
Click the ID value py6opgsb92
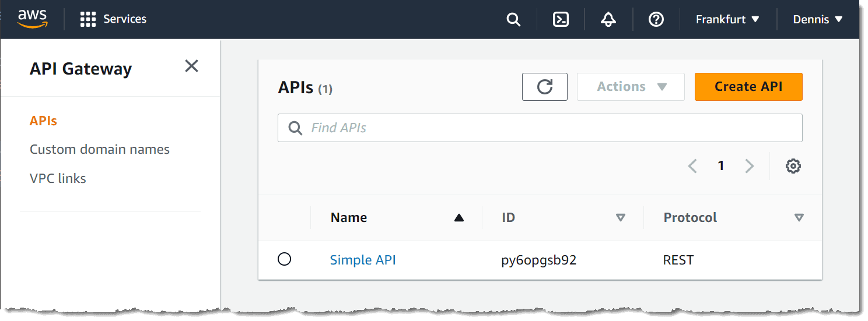539,260
